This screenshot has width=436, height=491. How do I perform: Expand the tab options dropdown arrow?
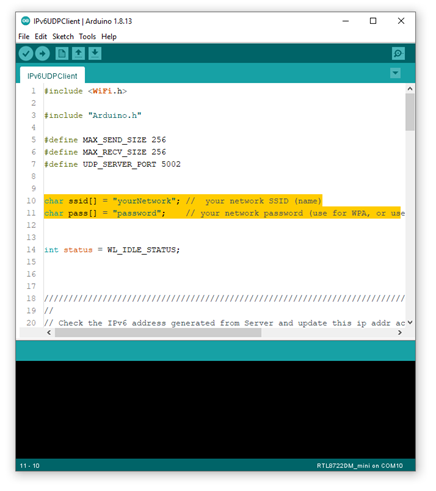pos(395,73)
